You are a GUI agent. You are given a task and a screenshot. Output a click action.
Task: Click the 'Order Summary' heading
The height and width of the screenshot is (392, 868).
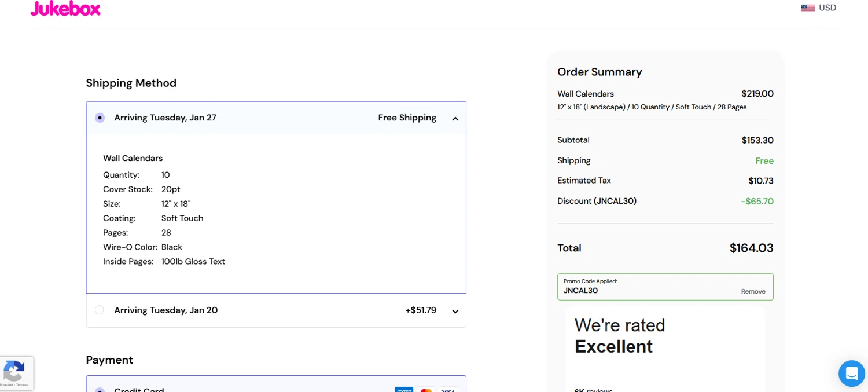(x=599, y=72)
